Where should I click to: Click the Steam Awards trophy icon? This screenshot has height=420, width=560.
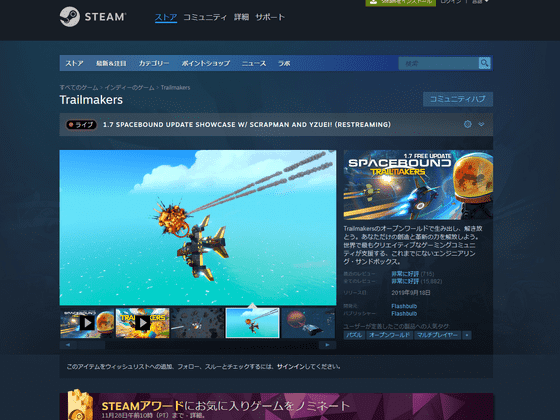pos(80,405)
